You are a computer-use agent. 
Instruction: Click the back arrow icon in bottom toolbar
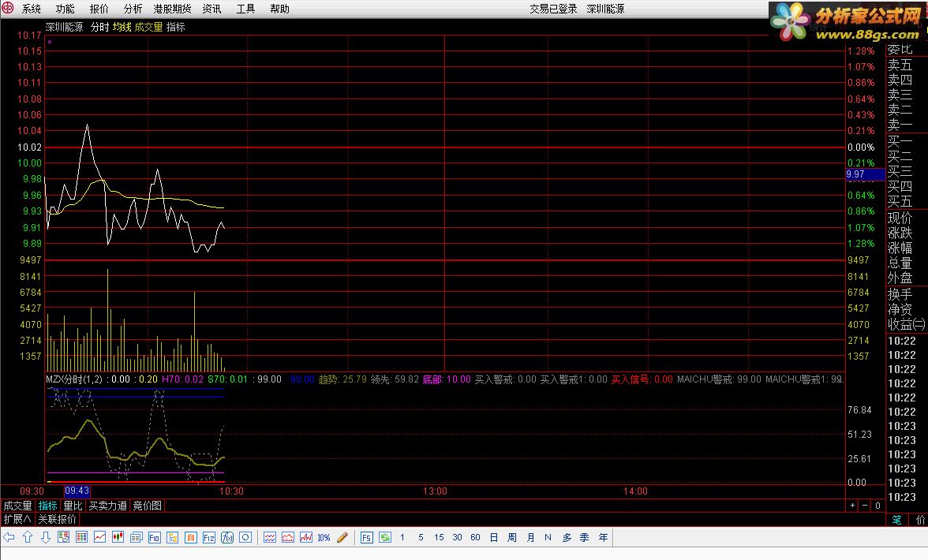[x=9, y=537]
